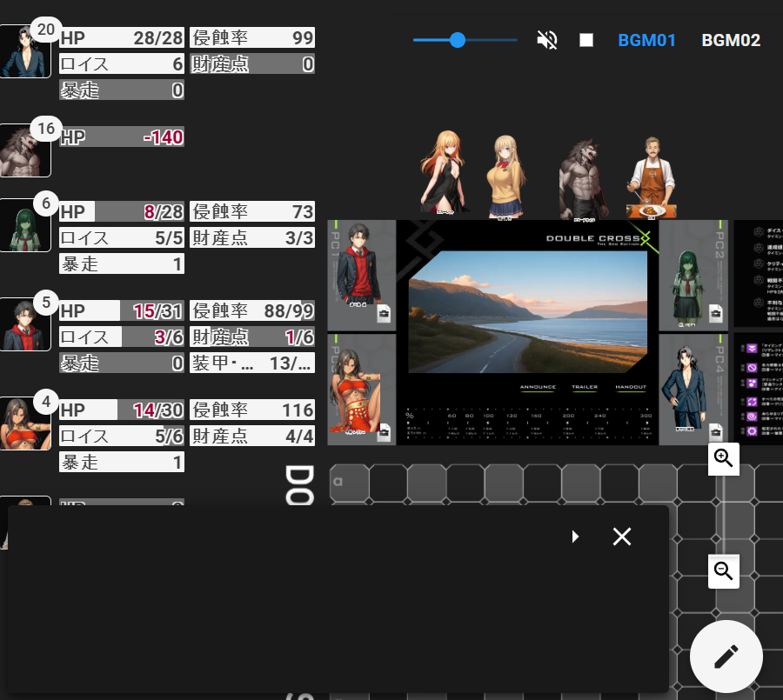783x700 pixels.
Task: Switch to BGM01 track
Action: tap(646, 40)
